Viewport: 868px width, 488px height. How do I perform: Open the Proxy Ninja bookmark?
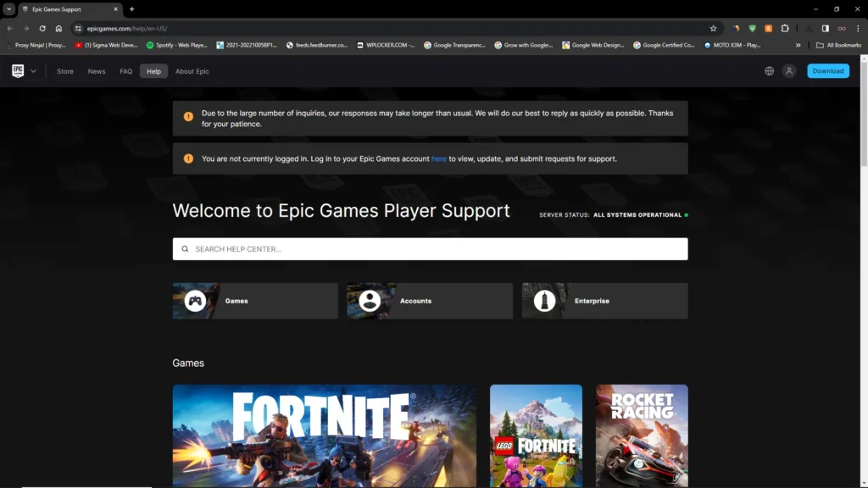click(36, 46)
